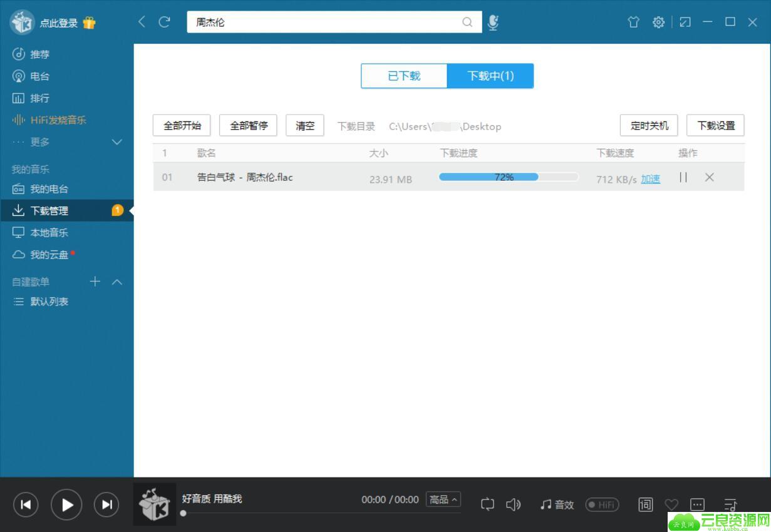Select the 下载中(1) tab

(490, 76)
